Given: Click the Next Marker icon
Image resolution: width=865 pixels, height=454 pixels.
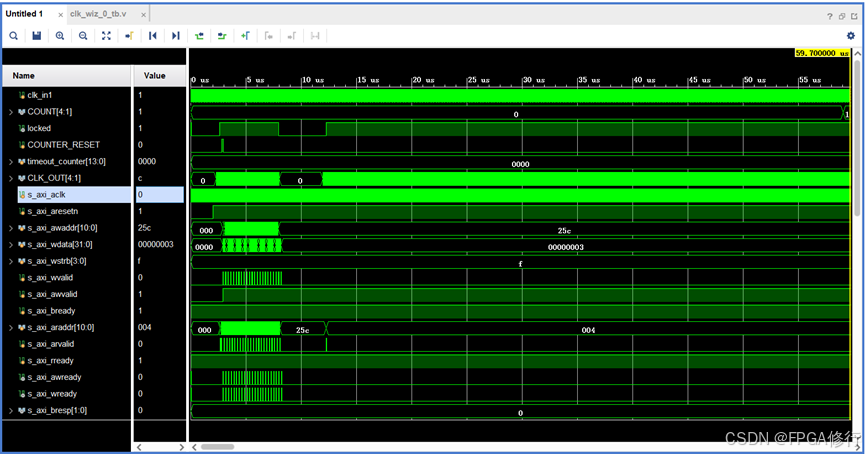Looking at the screenshot, I should [292, 36].
